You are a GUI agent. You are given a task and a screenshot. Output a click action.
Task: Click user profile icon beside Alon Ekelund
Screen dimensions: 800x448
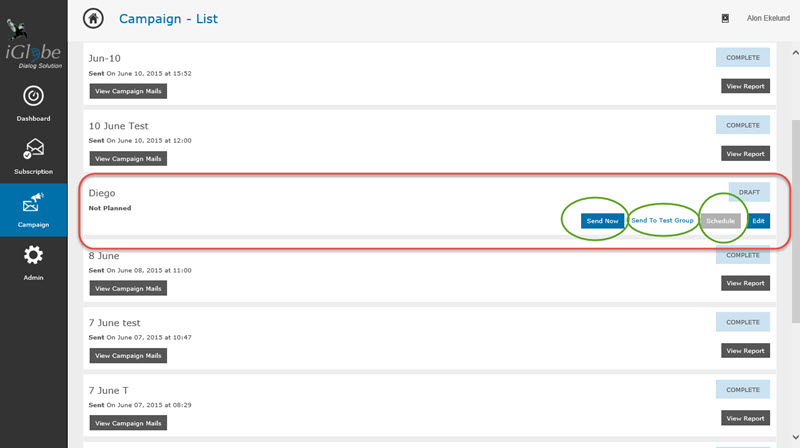coord(725,18)
